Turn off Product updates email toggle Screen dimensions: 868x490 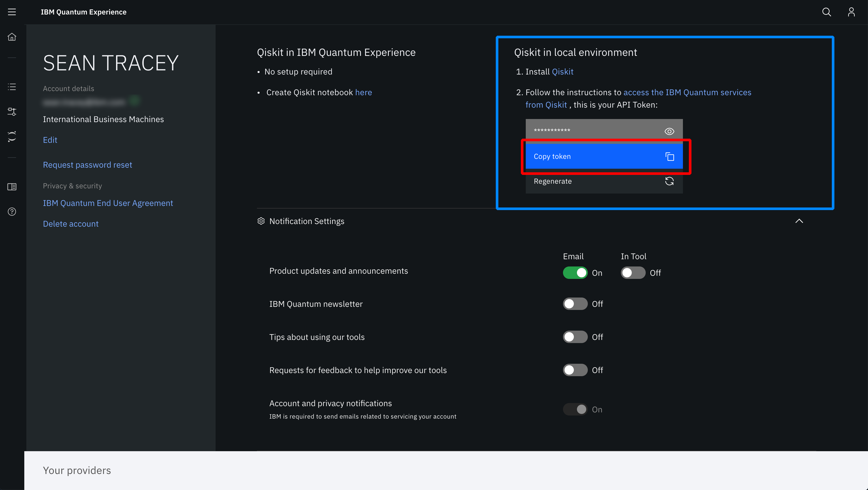(575, 272)
